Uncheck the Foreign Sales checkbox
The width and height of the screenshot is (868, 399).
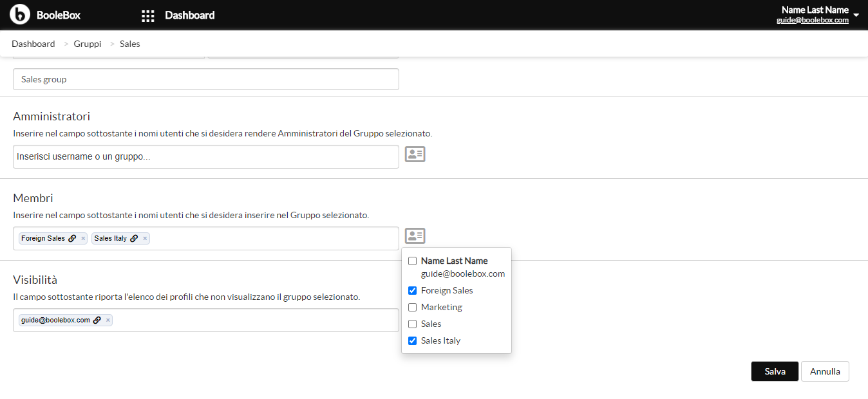pyautogui.click(x=413, y=291)
